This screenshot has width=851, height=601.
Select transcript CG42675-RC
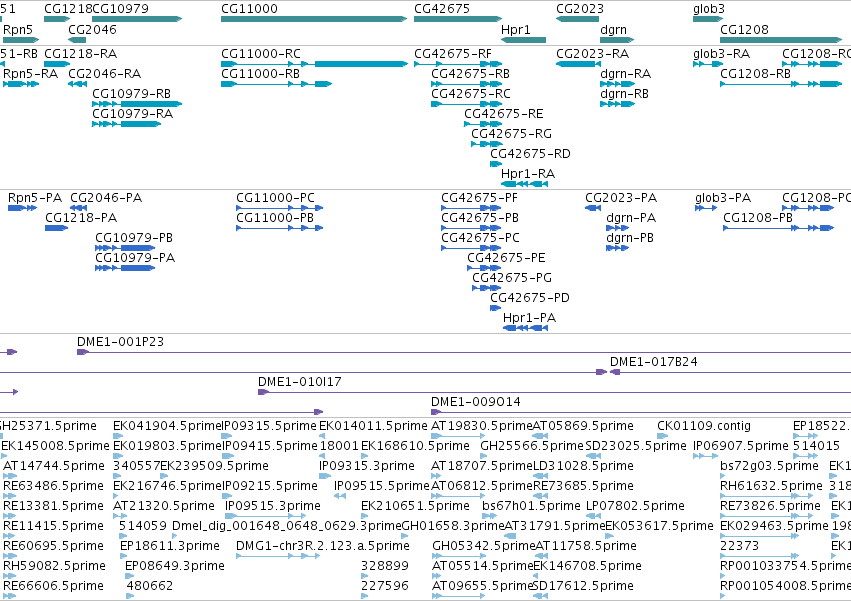(471, 93)
